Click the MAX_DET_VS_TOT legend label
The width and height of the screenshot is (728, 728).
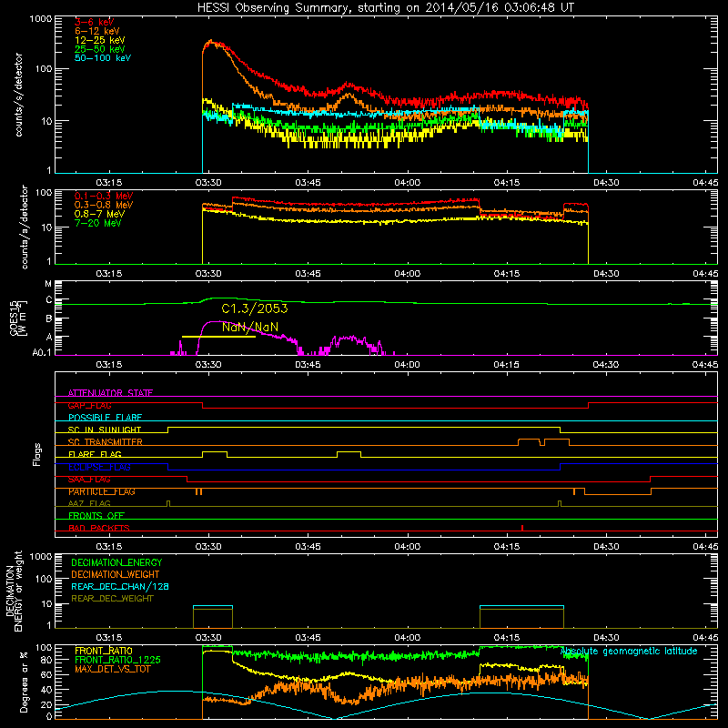[x=112, y=669]
